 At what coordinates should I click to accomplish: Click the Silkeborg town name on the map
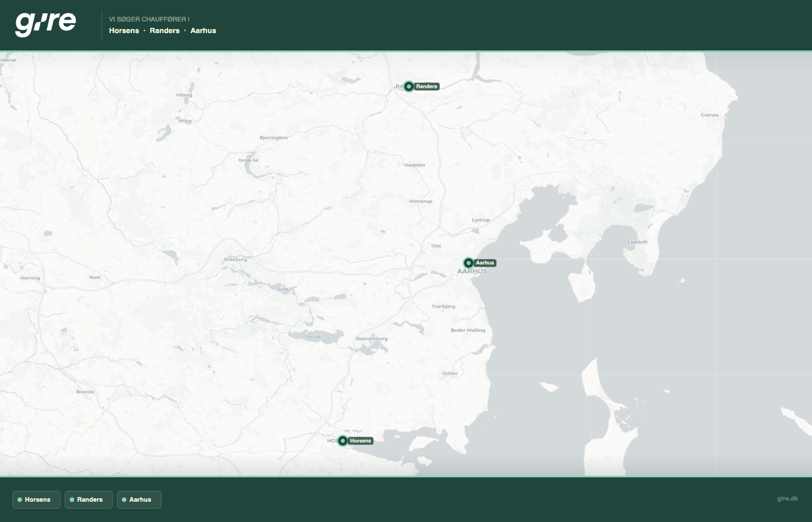click(x=235, y=259)
